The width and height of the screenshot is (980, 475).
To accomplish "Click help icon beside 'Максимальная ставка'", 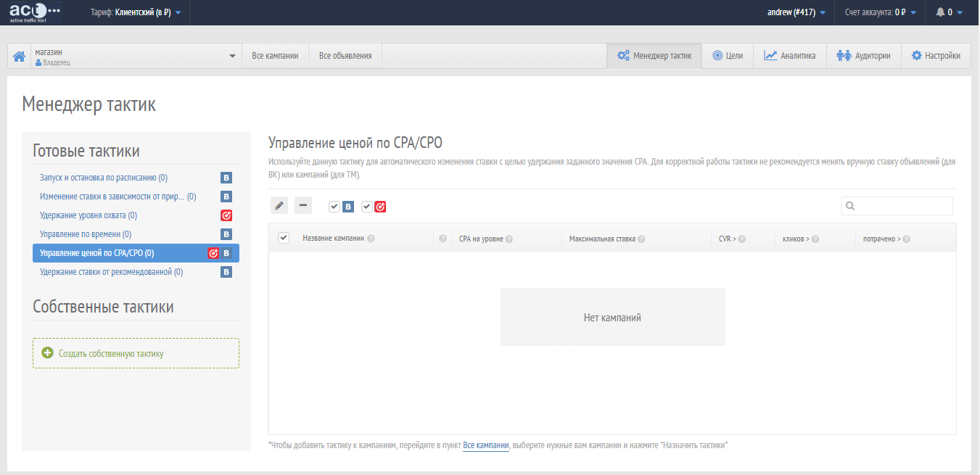I will [641, 239].
